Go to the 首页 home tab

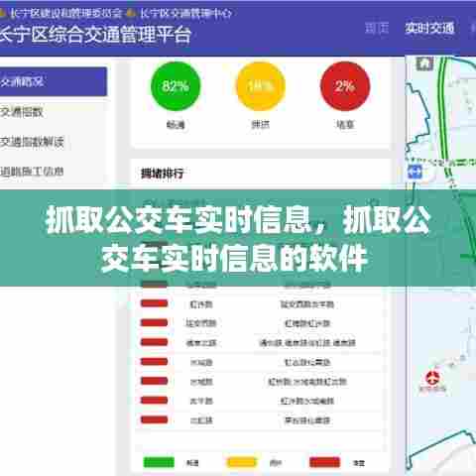377,29
